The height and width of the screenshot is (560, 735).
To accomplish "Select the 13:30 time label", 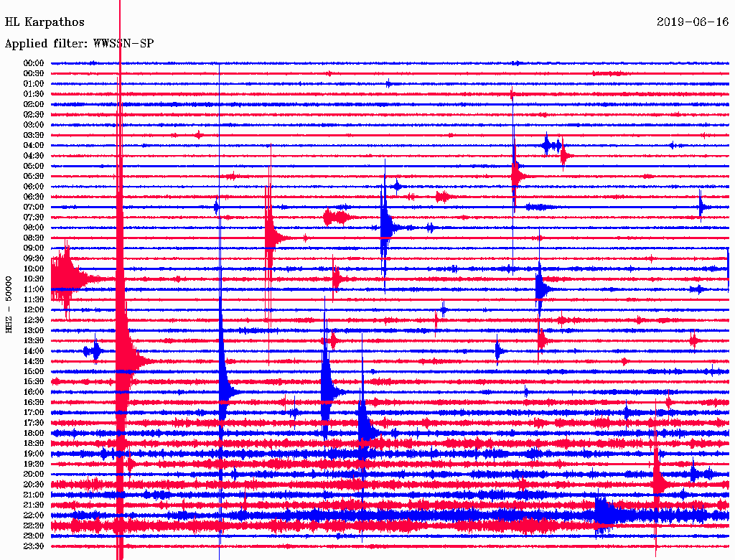I will pyautogui.click(x=34, y=341).
